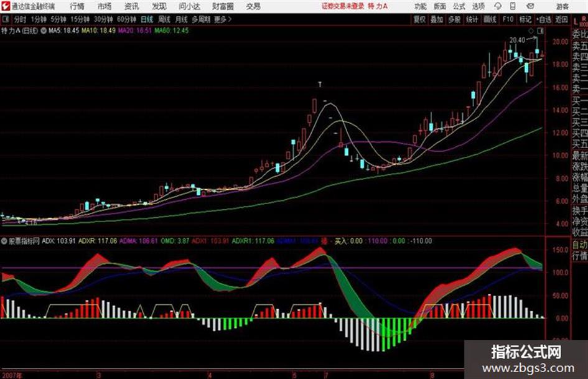Click the MA20: 16.51 indicator label
This screenshot has height=379, width=588.
point(135,30)
